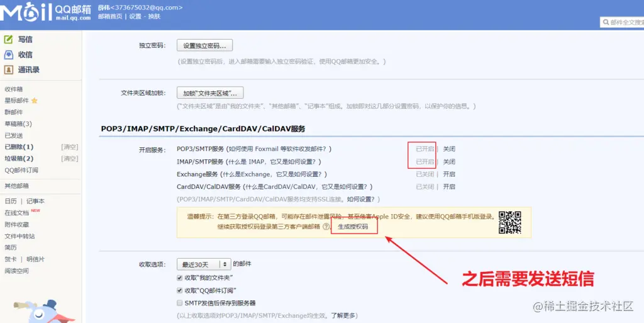Click 关闭 for IMAP/SMTP服务
This screenshot has height=323, width=644.
coord(449,161)
